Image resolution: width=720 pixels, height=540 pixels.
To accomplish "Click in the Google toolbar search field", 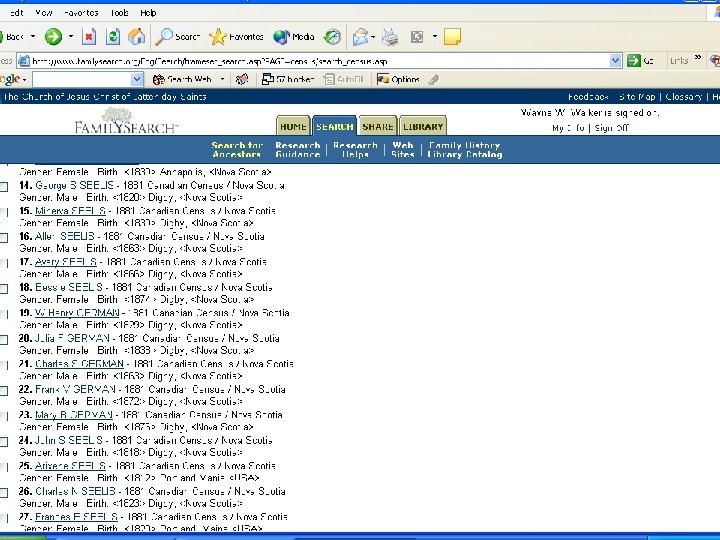I will click(82, 79).
